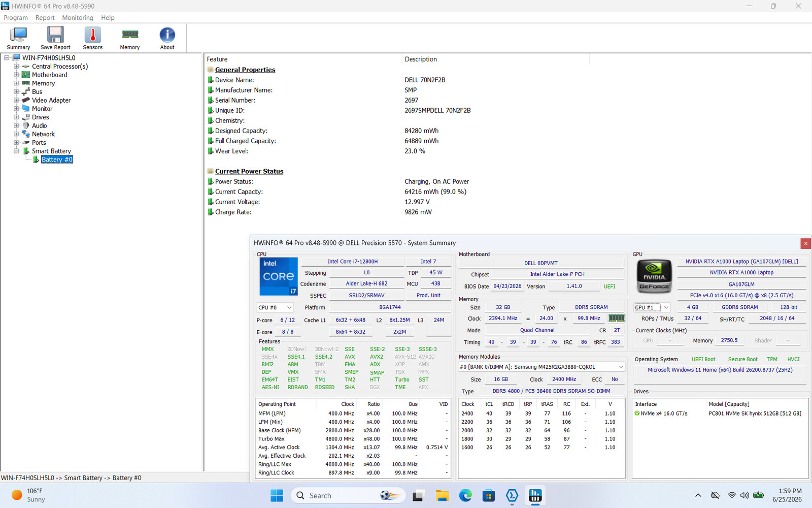Open Windows Start menu
812x508 pixels.
point(277,495)
